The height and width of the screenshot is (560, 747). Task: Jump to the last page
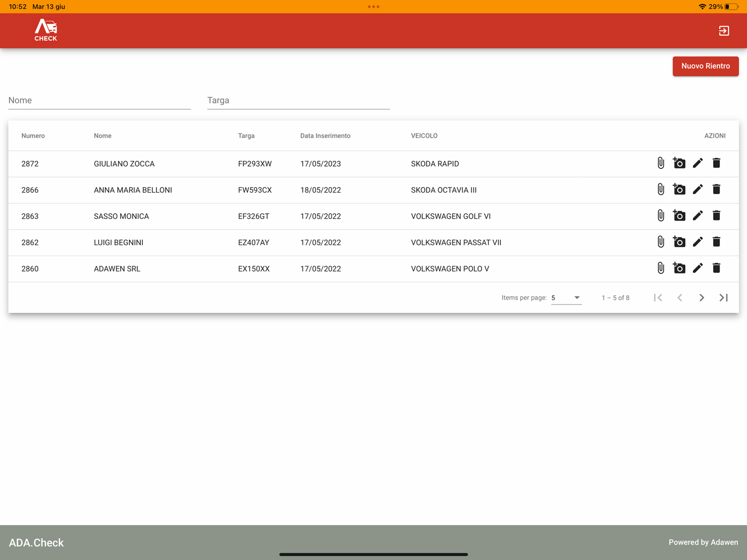723,297
